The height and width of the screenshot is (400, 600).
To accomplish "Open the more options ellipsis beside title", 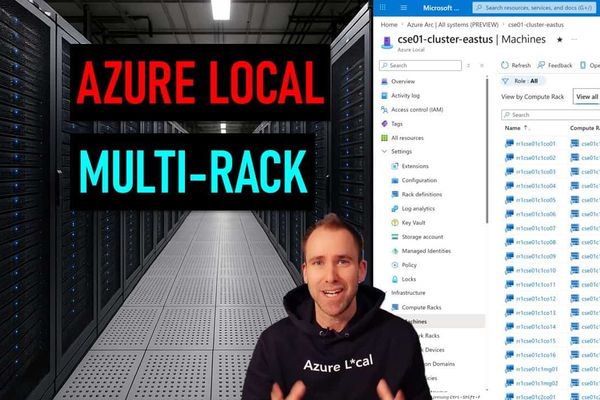I will click(574, 39).
